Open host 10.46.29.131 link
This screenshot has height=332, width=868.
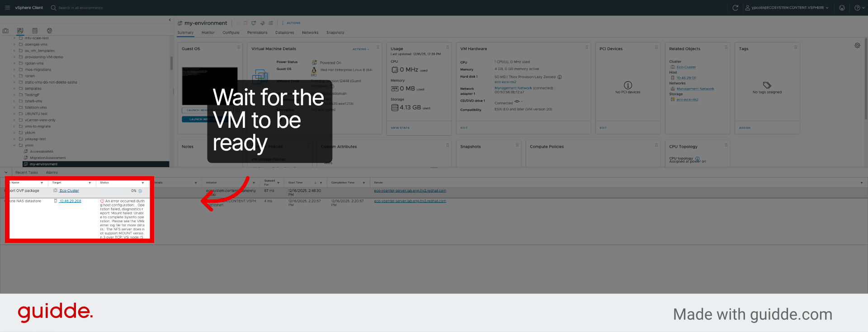click(686, 78)
